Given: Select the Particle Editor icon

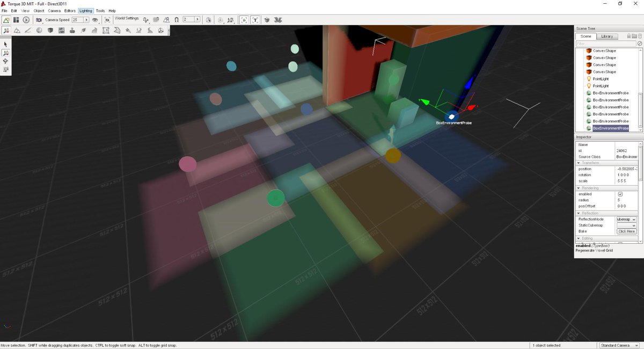Looking at the screenshot, I should (128, 30).
